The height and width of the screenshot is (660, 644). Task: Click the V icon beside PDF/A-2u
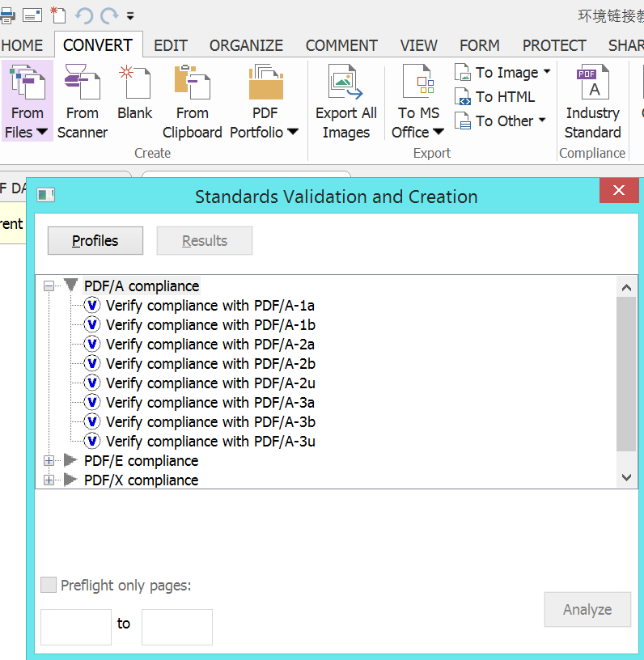click(x=92, y=383)
